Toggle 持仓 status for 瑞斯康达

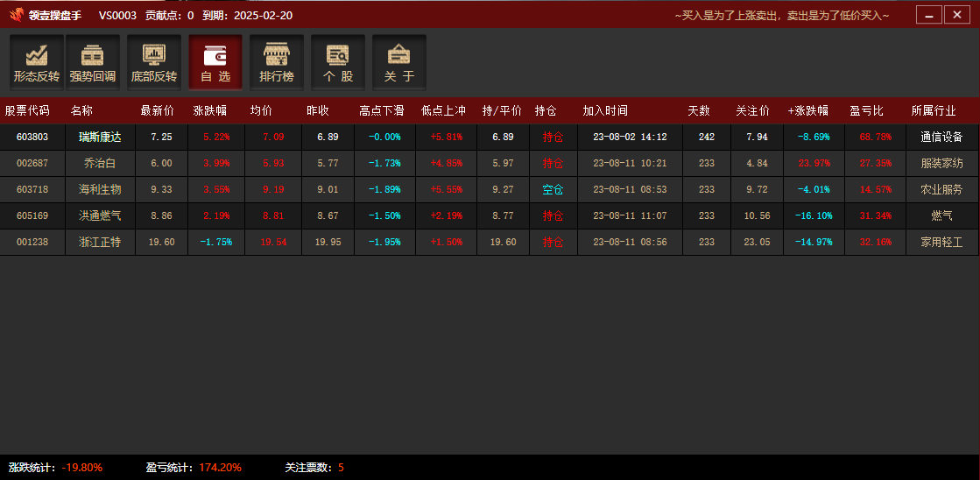pyautogui.click(x=553, y=138)
